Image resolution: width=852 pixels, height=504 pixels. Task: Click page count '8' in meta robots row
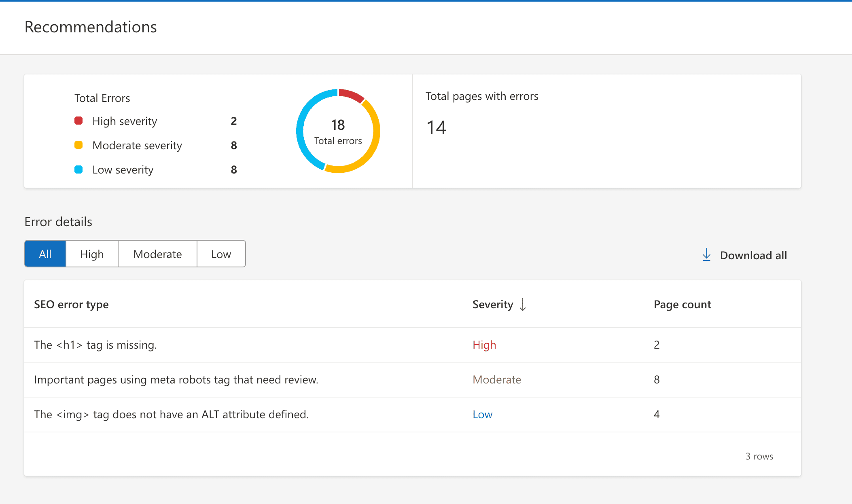(x=657, y=380)
